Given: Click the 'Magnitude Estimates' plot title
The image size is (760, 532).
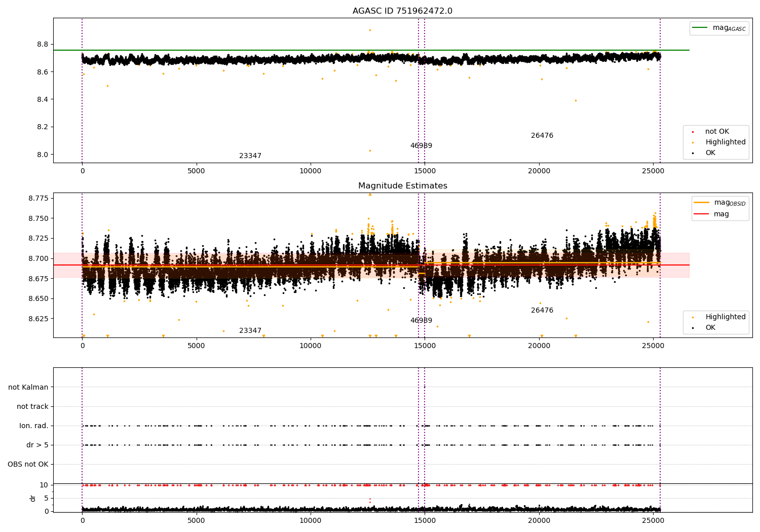Looking at the screenshot, I should [402, 186].
